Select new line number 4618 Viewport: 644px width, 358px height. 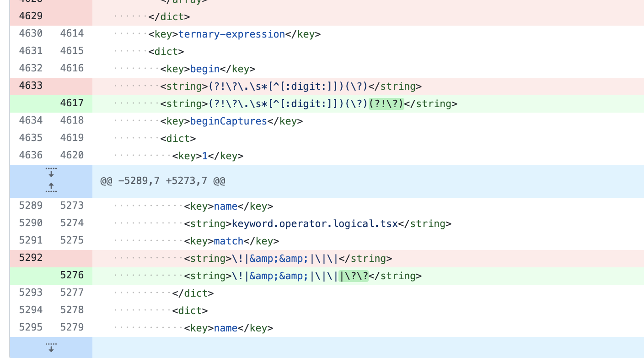pyautogui.click(x=72, y=120)
